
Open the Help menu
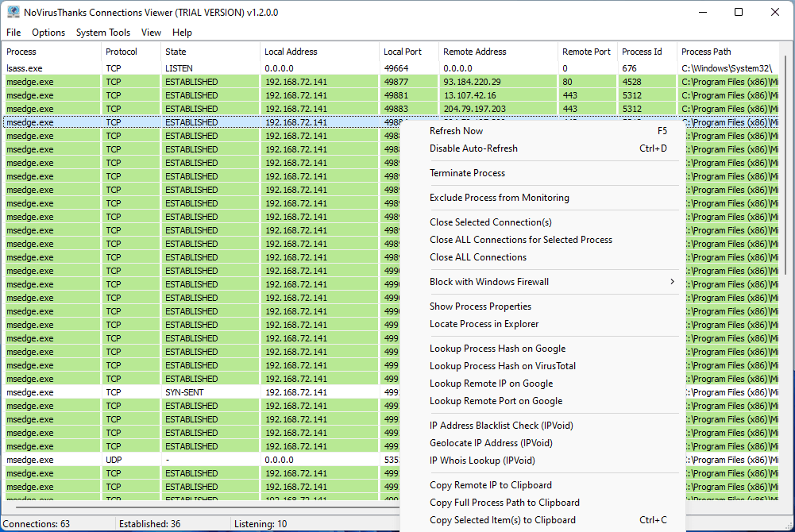[x=182, y=33]
